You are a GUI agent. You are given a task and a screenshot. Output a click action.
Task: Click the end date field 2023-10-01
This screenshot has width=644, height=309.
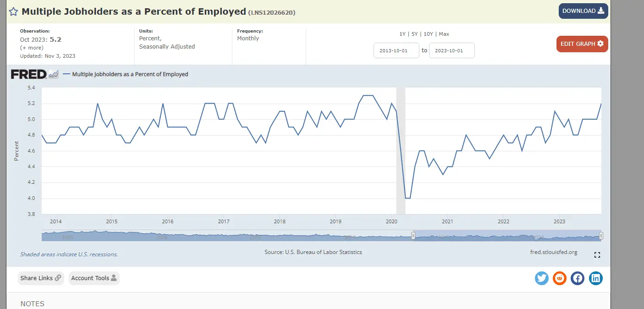tap(451, 50)
